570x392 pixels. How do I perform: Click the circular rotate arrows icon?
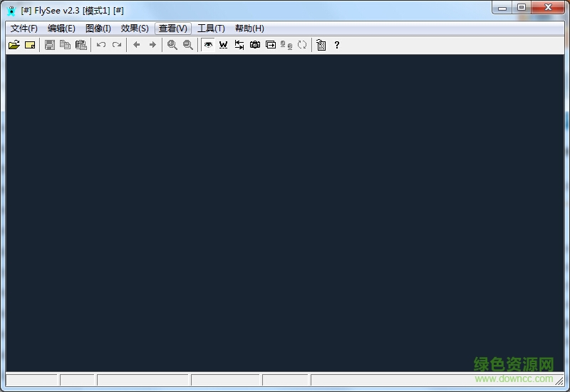[x=302, y=45]
